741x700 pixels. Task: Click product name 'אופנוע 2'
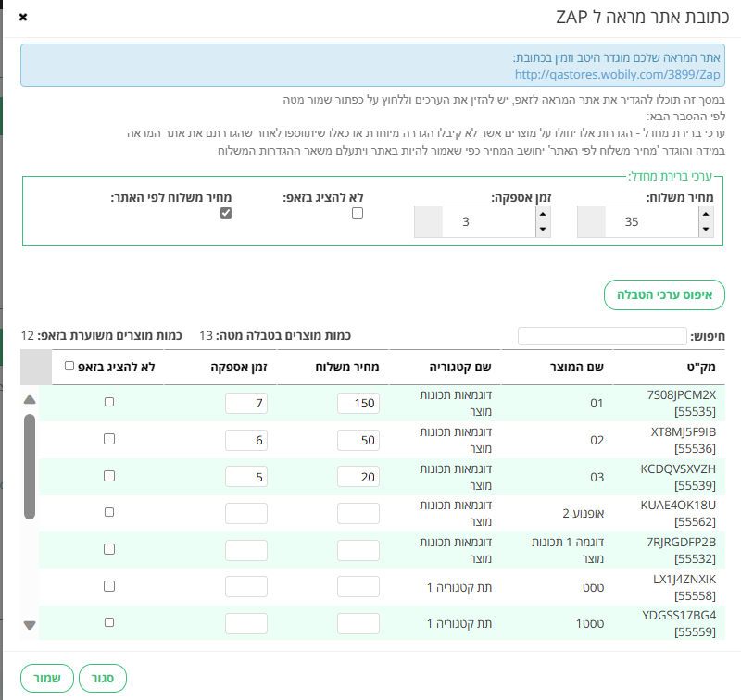pos(584,514)
